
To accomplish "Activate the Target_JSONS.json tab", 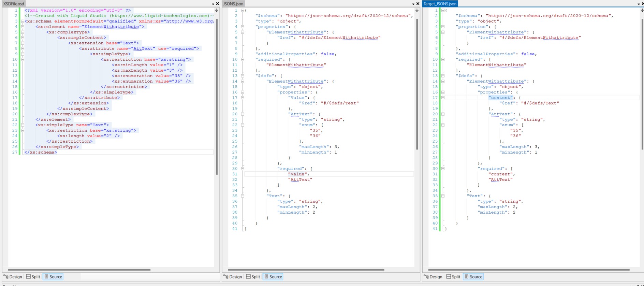I will coord(440,4).
